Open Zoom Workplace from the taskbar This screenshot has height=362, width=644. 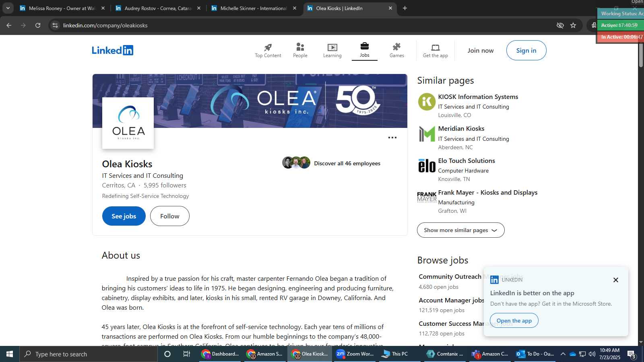click(x=355, y=354)
